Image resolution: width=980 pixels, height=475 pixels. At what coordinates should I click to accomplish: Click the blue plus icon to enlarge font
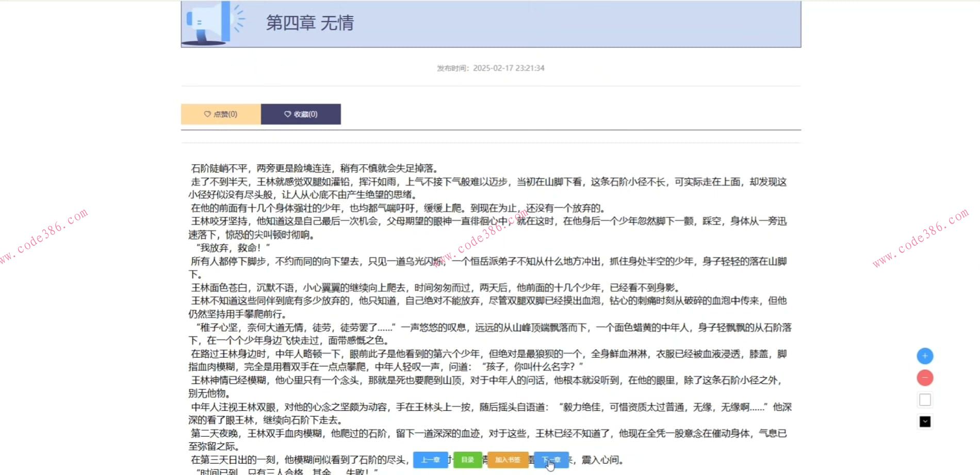(925, 356)
